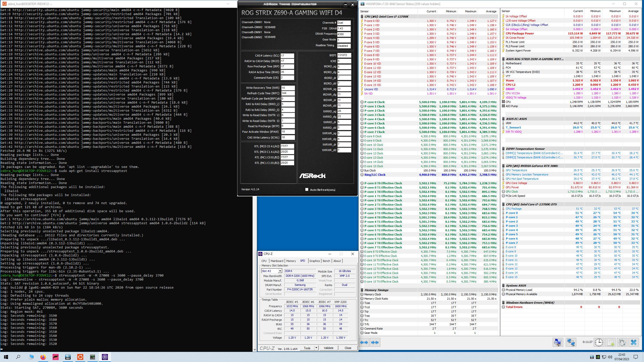Click tREFI value field
The width and height of the screenshot is (644, 362).
pos(344,55)
